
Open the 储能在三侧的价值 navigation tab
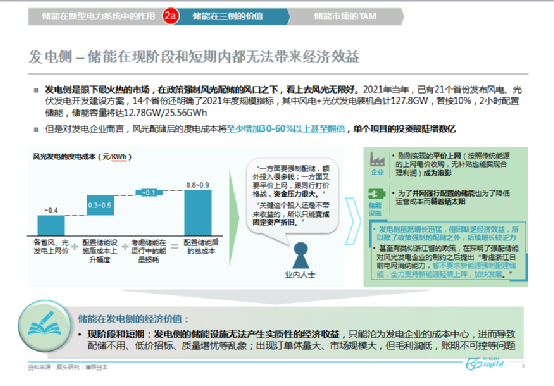[x=228, y=16]
